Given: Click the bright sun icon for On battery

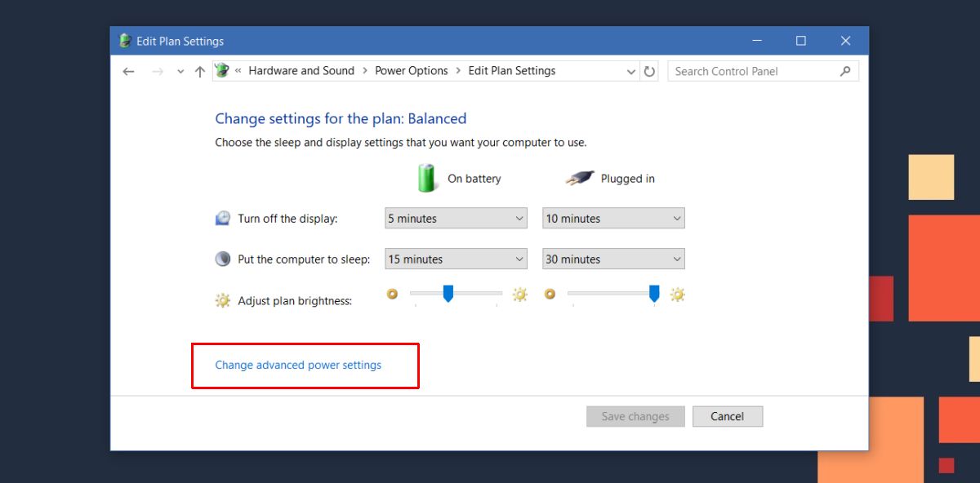Looking at the screenshot, I should coord(520,295).
